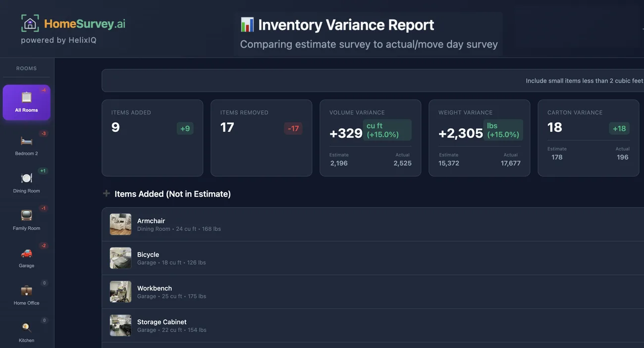Switch to the Kitchen label
Screen dimensions: 644x348
26,340
